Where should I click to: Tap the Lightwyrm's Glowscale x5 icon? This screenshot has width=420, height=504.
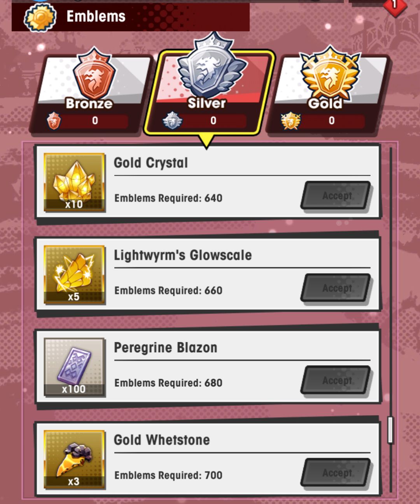point(74,274)
